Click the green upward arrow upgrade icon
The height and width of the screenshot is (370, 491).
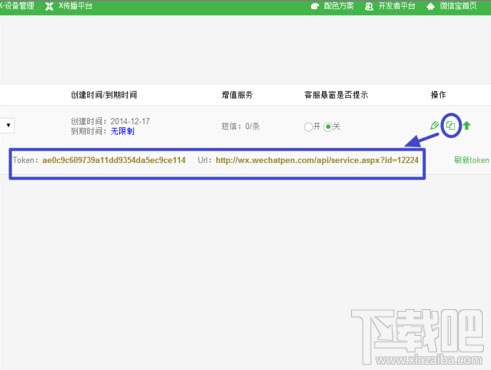click(467, 125)
